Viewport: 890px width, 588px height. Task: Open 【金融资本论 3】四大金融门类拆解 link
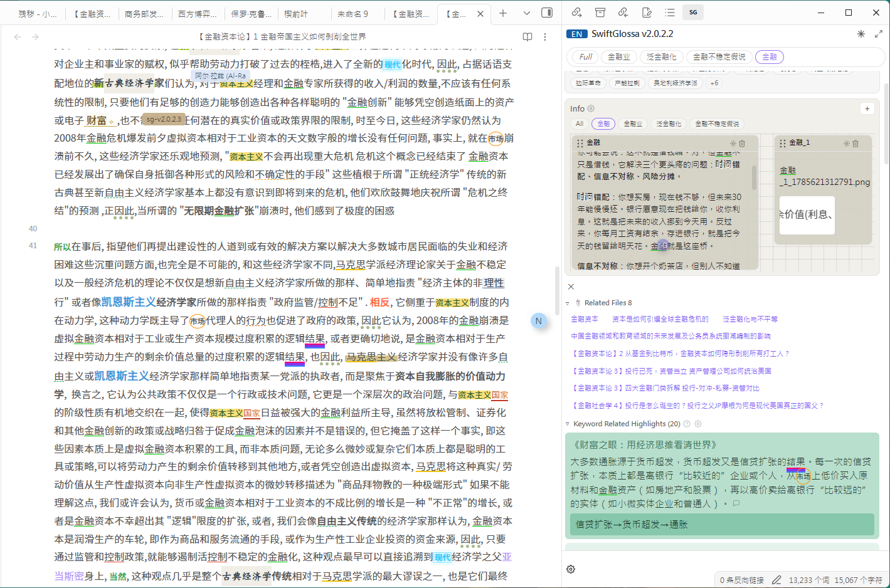[666, 388]
